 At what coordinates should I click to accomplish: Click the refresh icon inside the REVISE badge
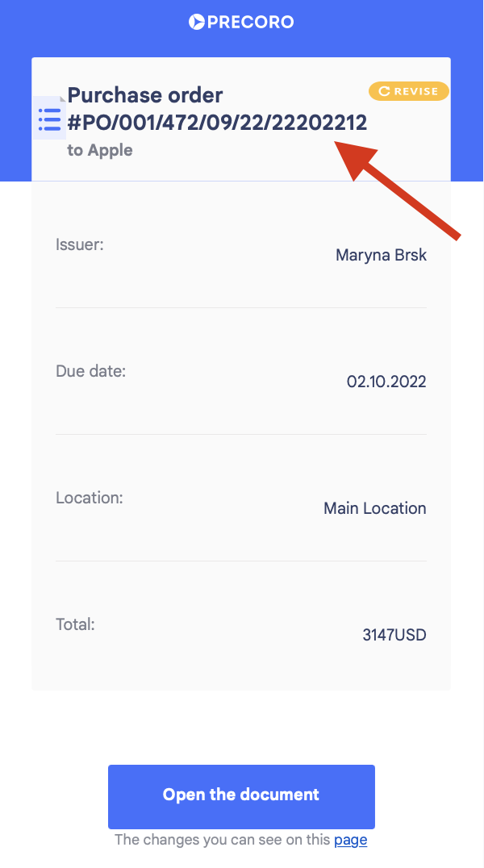tap(386, 91)
